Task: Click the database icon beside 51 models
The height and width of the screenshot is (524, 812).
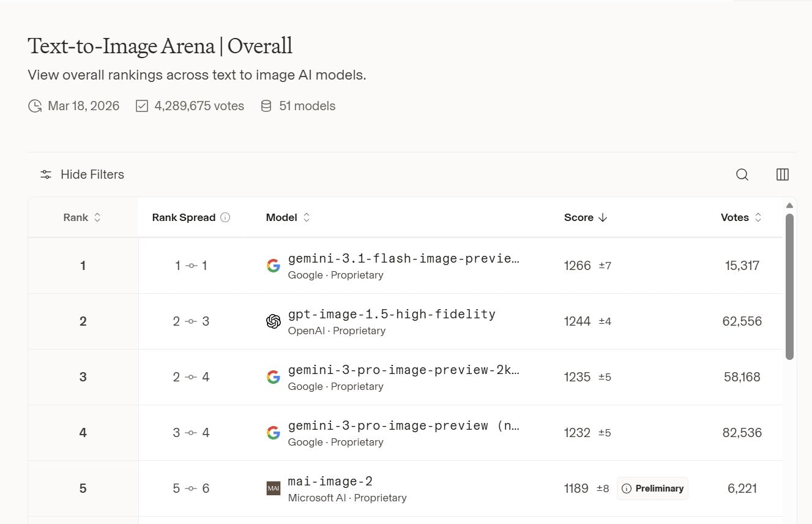Action: 266,107
